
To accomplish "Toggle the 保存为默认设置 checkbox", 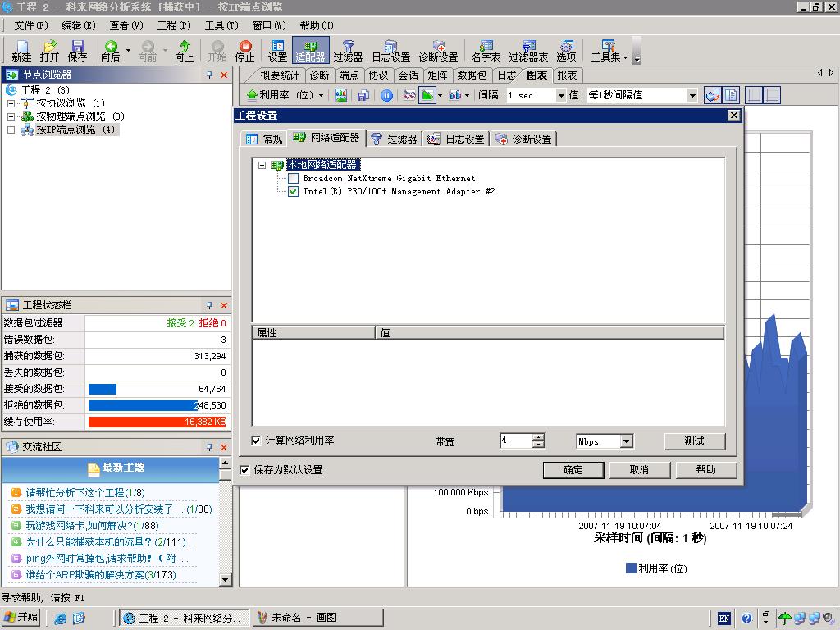I will (244, 470).
